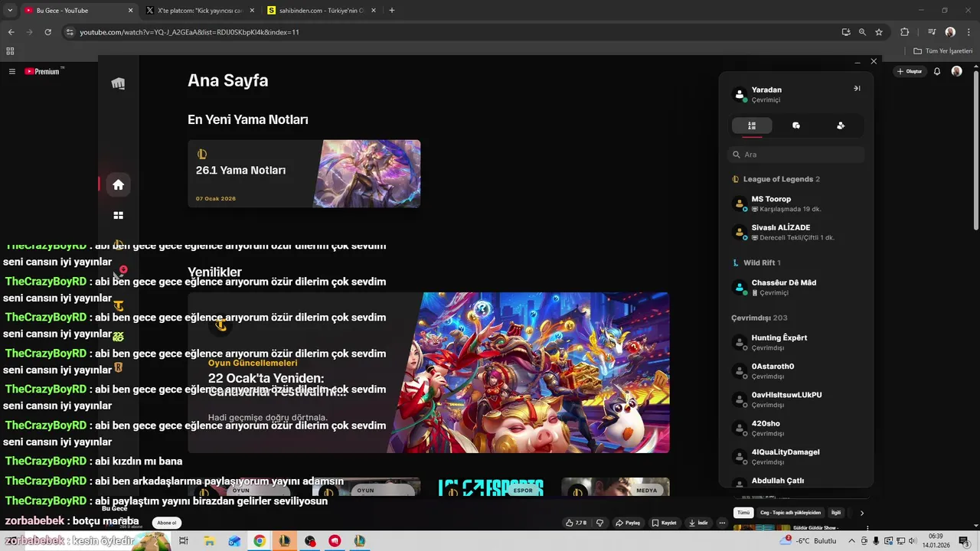Collapse the social panel with arrow icon
Screen dimensions: 980x551
857,89
